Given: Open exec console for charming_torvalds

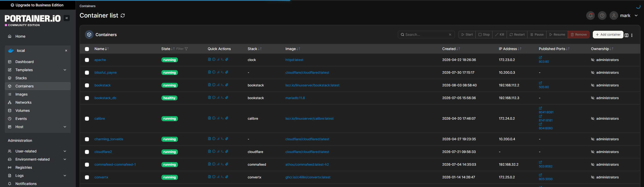Looking at the screenshot, I should point(222,139).
